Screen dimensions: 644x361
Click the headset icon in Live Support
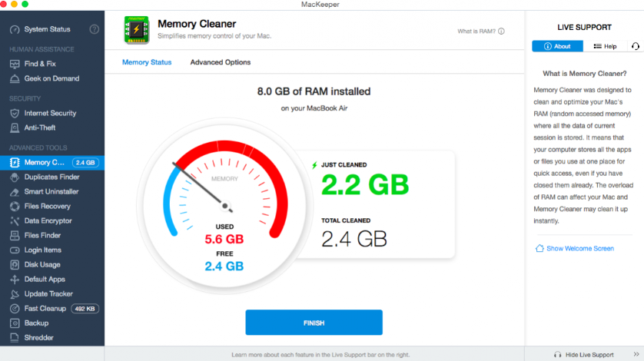(x=635, y=46)
